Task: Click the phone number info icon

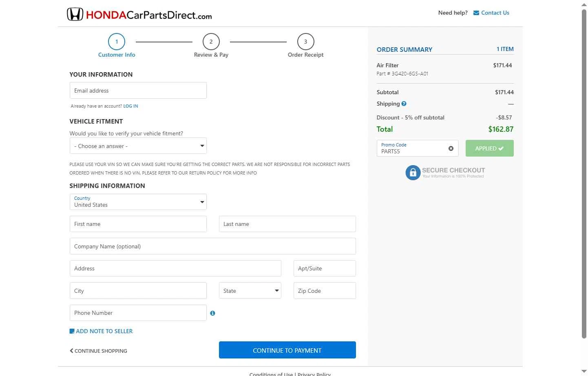Action: [212, 313]
